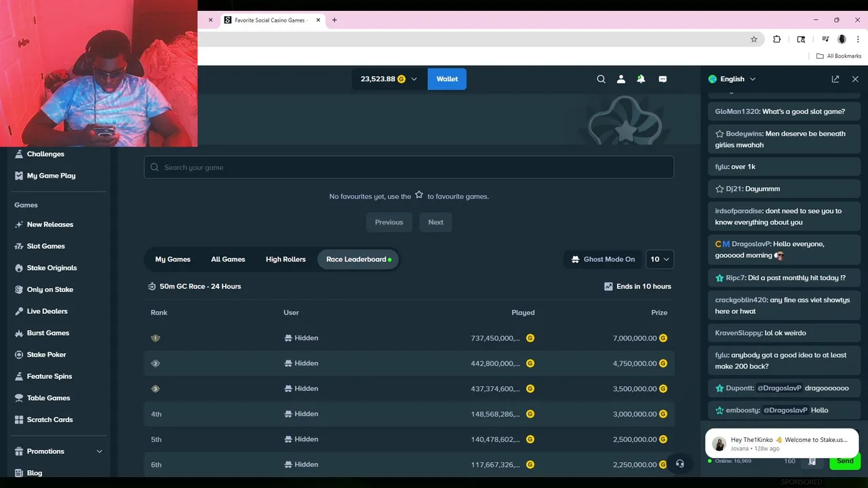Open the Jovana welcome message popup
This screenshot has width=868, height=488.
tap(782, 444)
